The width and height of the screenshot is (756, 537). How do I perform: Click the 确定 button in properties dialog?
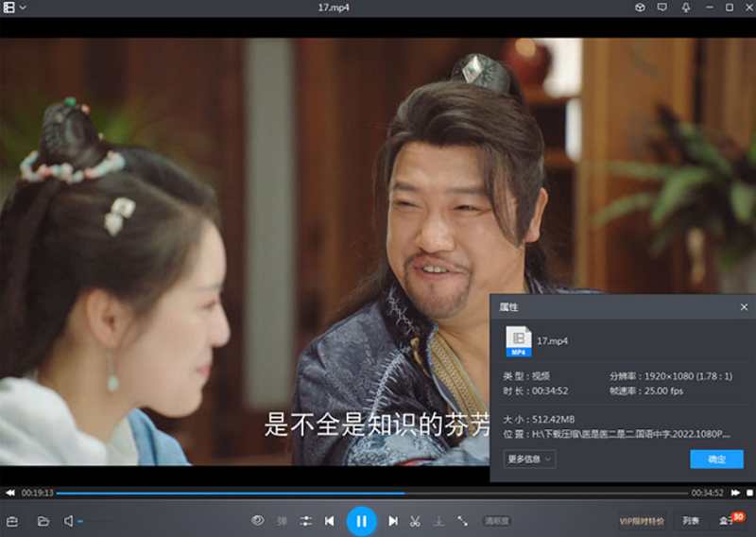(716, 459)
